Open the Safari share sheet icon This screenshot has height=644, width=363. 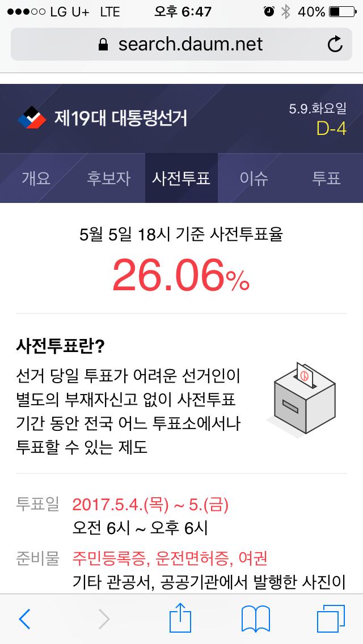click(181, 618)
